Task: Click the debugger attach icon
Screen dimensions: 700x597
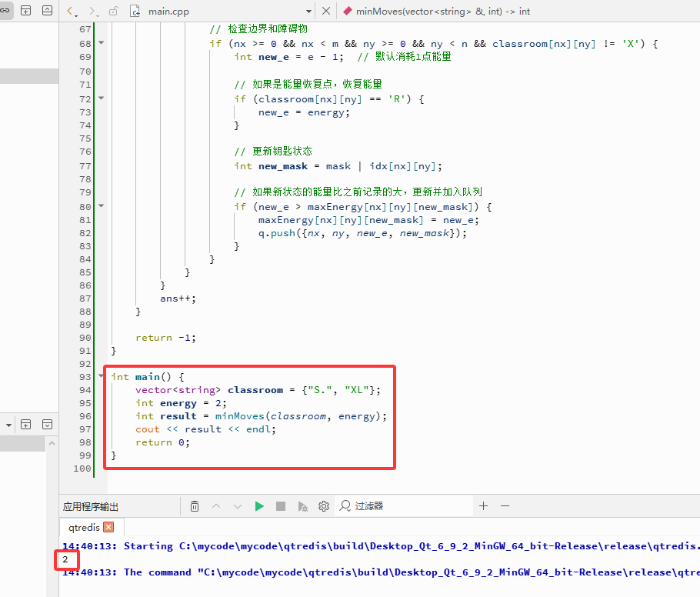Action: point(302,506)
